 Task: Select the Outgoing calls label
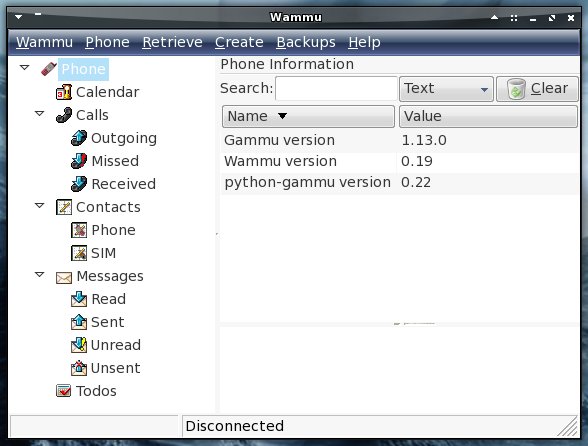(124, 138)
